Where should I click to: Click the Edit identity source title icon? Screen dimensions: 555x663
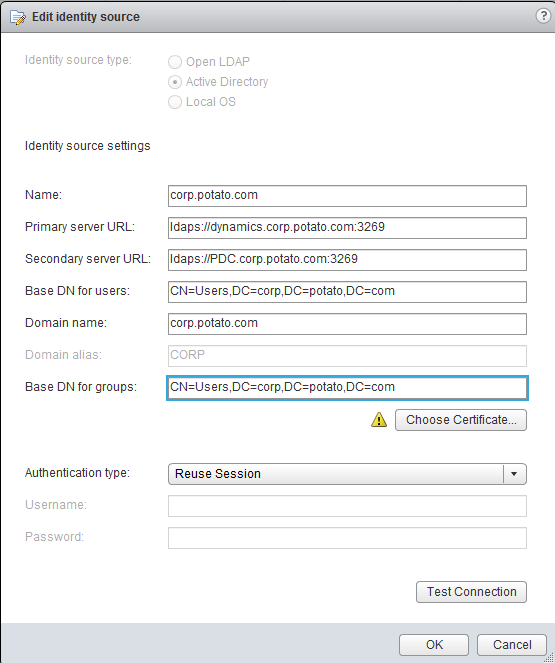tap(18, 18)
